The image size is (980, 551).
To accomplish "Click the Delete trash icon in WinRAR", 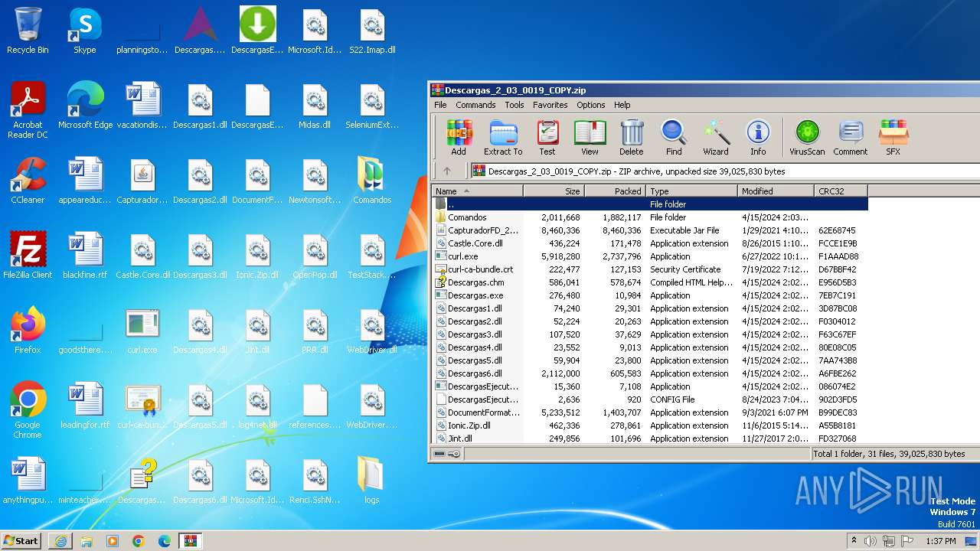I will click(x=632, y=138).
